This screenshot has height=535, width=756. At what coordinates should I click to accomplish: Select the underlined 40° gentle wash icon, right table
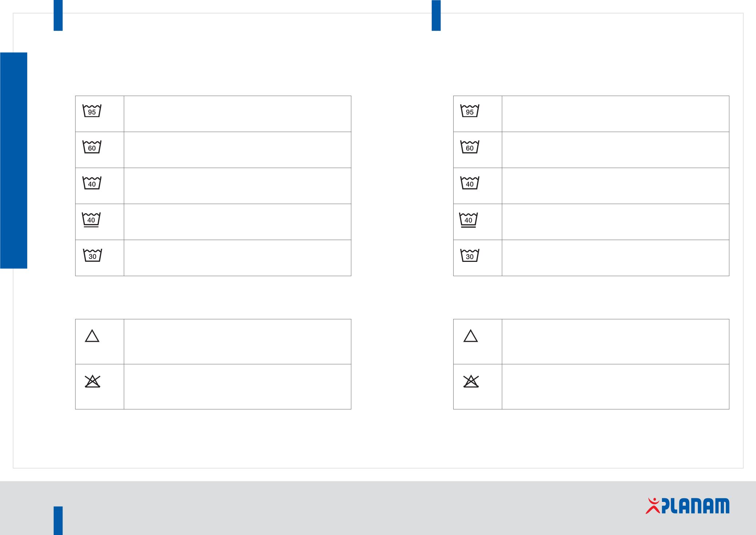click(469, 220)
